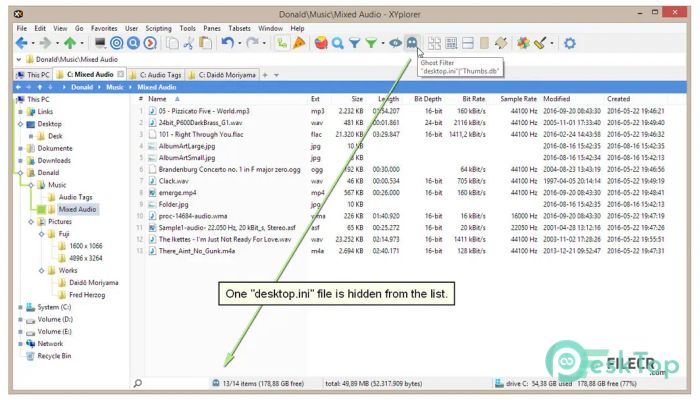
Task: Toggle the folder tree icon
Action: (282, 43)
